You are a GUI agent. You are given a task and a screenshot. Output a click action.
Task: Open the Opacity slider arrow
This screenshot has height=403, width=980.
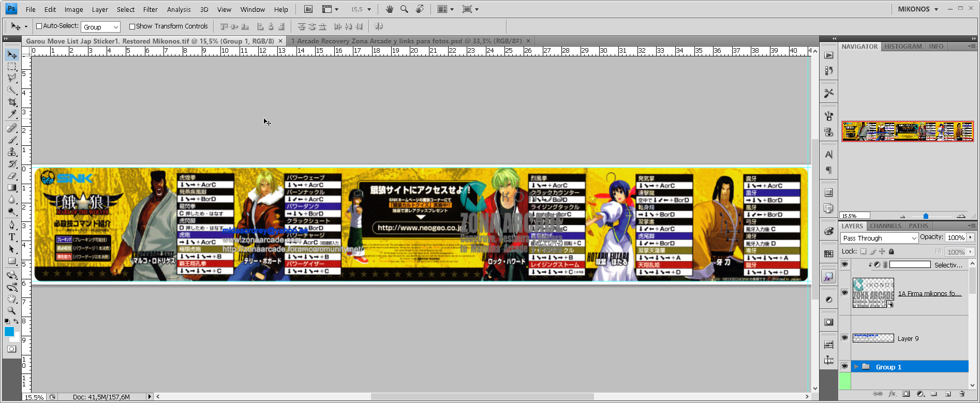(970, 237)
